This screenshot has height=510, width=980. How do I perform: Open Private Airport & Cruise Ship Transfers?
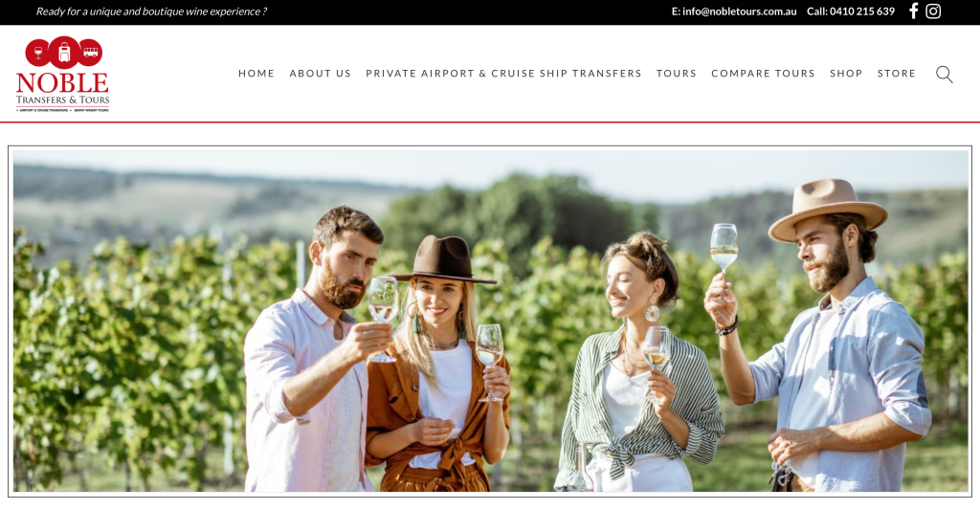[x=503, y=73]
